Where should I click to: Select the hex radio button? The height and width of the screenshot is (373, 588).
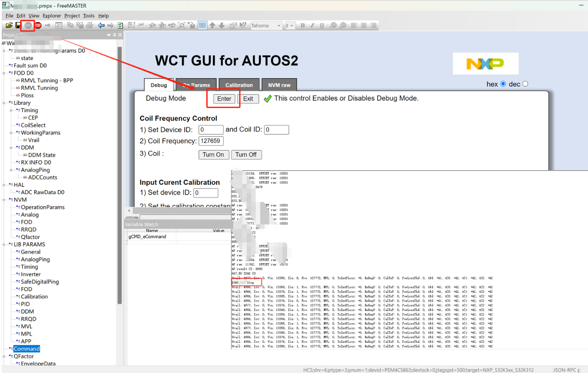click(x=503, y=84)
